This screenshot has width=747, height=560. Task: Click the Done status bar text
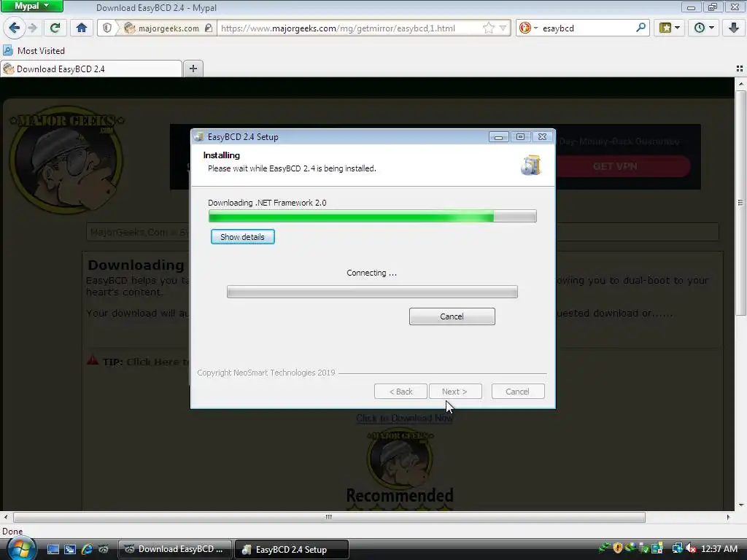tap(12, 532)
